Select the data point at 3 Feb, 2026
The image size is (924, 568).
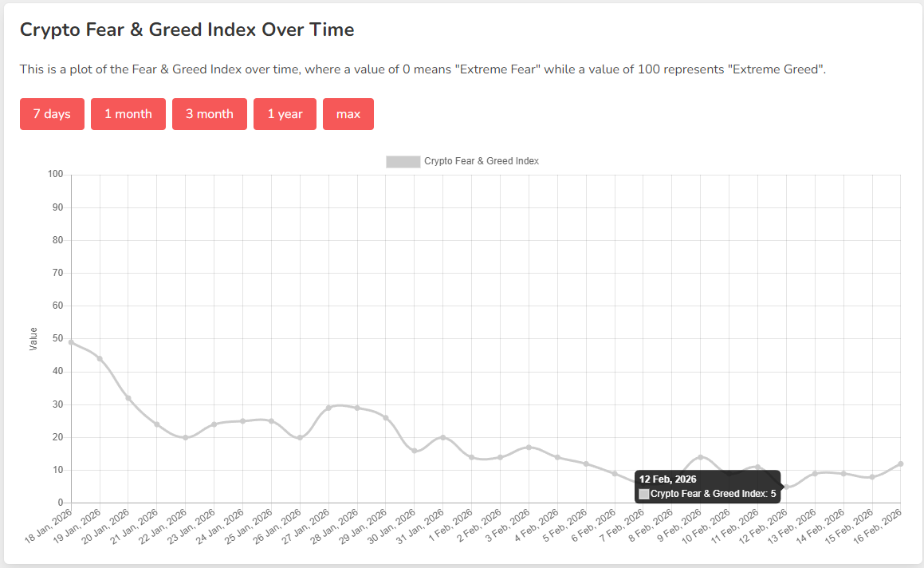529,448
